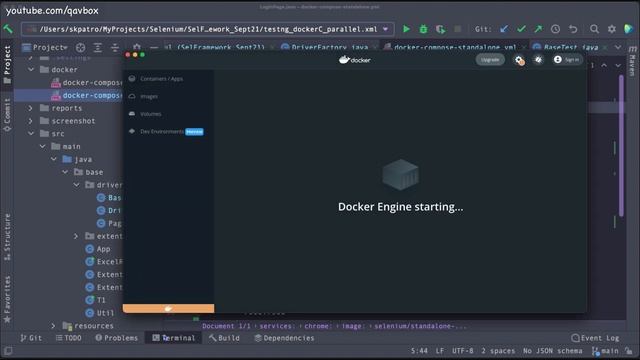Run the testng_dockerC_parallel configuration
This screenshot has width=640, height=360.
407,29
